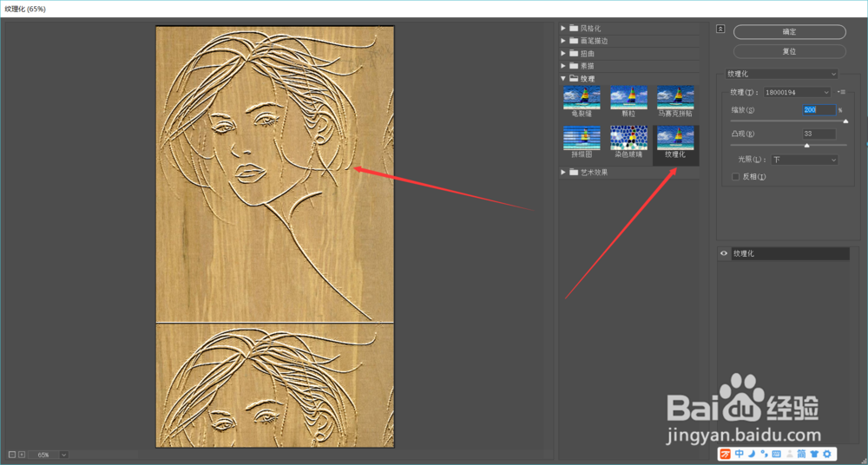Expand the 扭曲 filter folder
Viewport: 868px width, 465px height.
pyautogui.click(x=563, y=54)
